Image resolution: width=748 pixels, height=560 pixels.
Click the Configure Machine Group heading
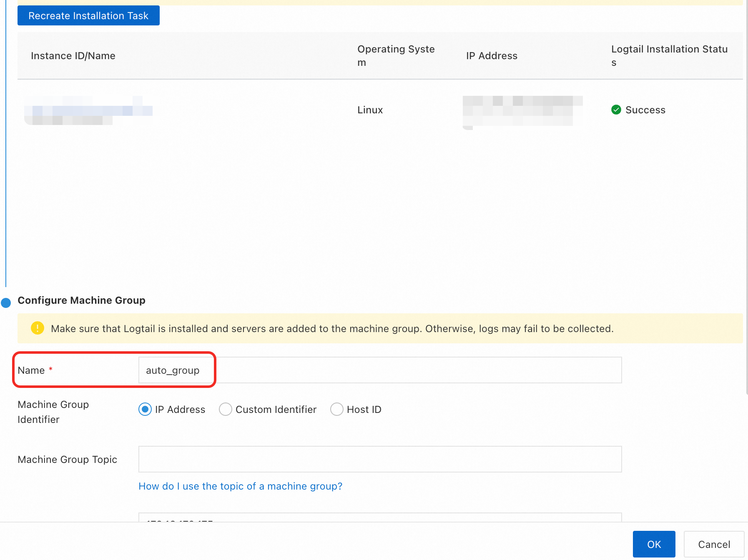[x=81, y=300]
